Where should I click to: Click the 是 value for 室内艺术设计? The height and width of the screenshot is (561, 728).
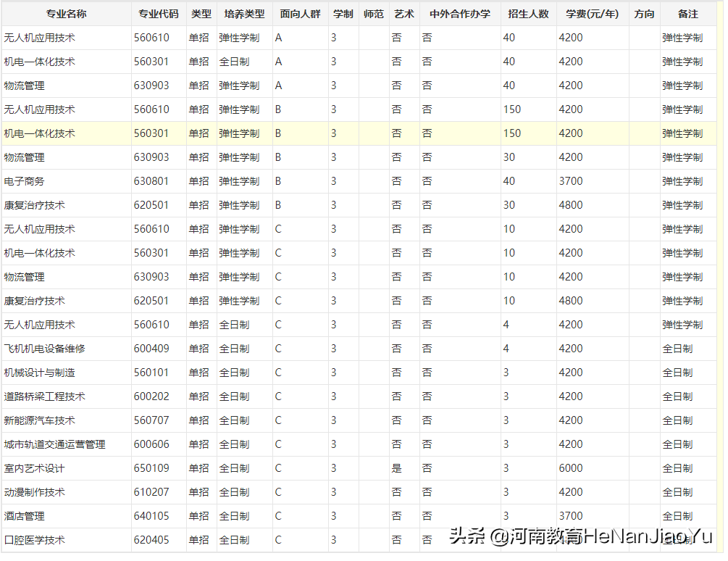[x=396, y=468]
